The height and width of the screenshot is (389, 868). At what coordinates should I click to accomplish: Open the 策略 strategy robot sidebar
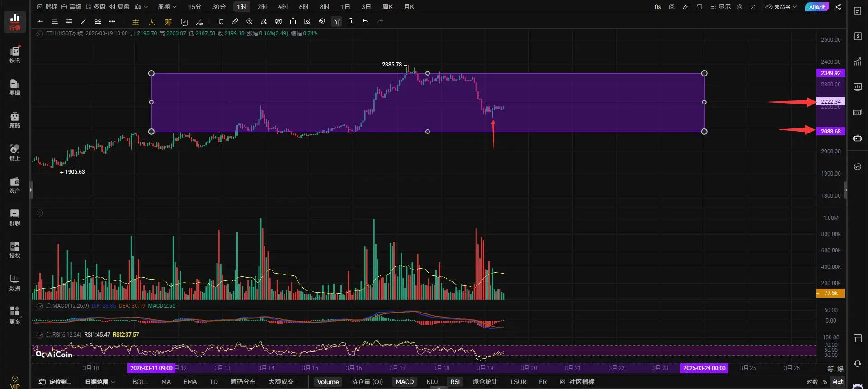click(x=15, y=120)
